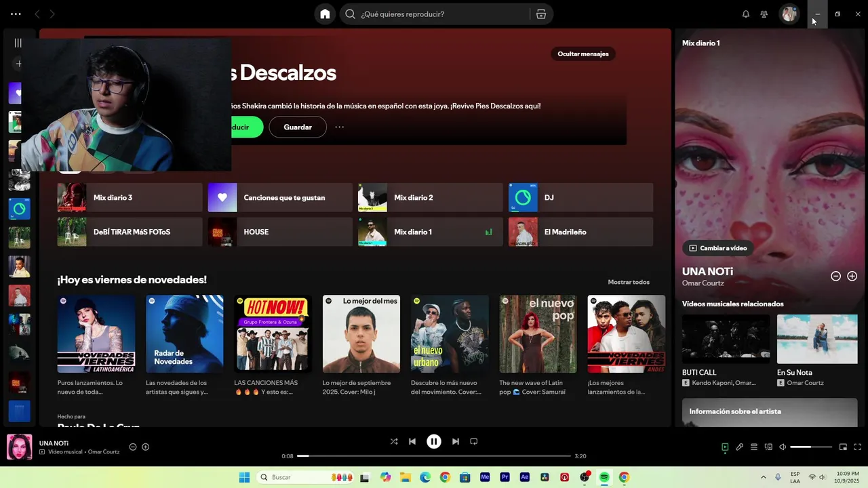868x488 pixels.
Task: Skip to previous track
Action: coord(412,441)
